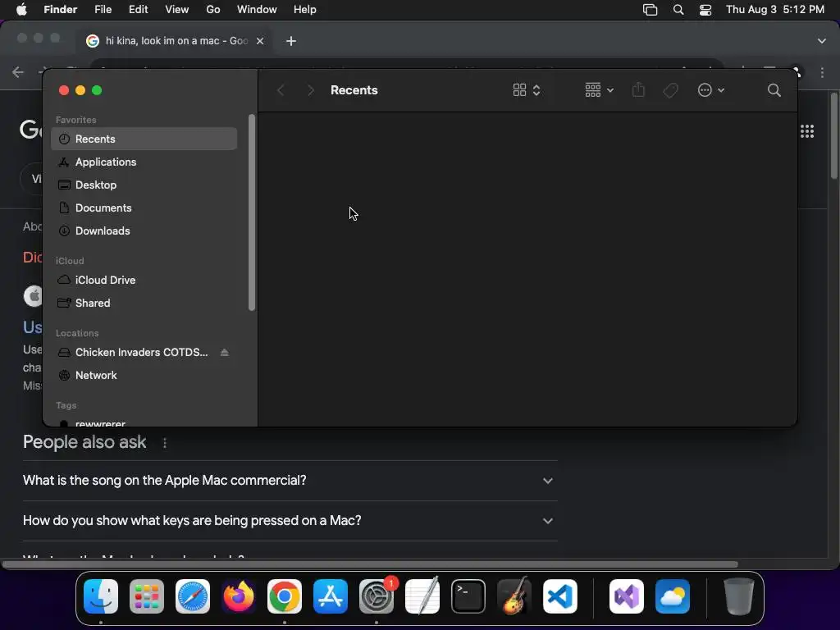Screen dimensions: 840x630
Task: Close the Finder window
Action: [x=64, y=90]
